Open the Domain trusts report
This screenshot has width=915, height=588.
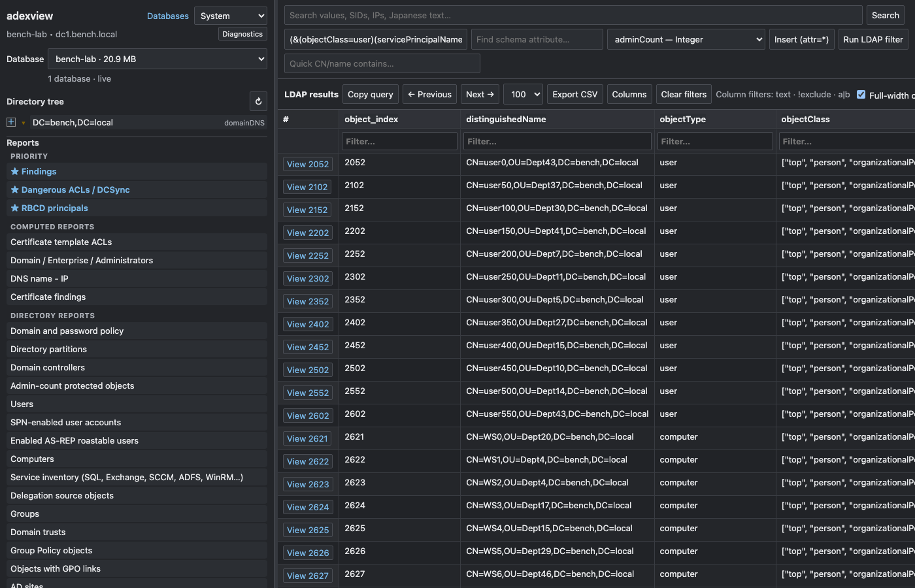(x=137, y=532)
